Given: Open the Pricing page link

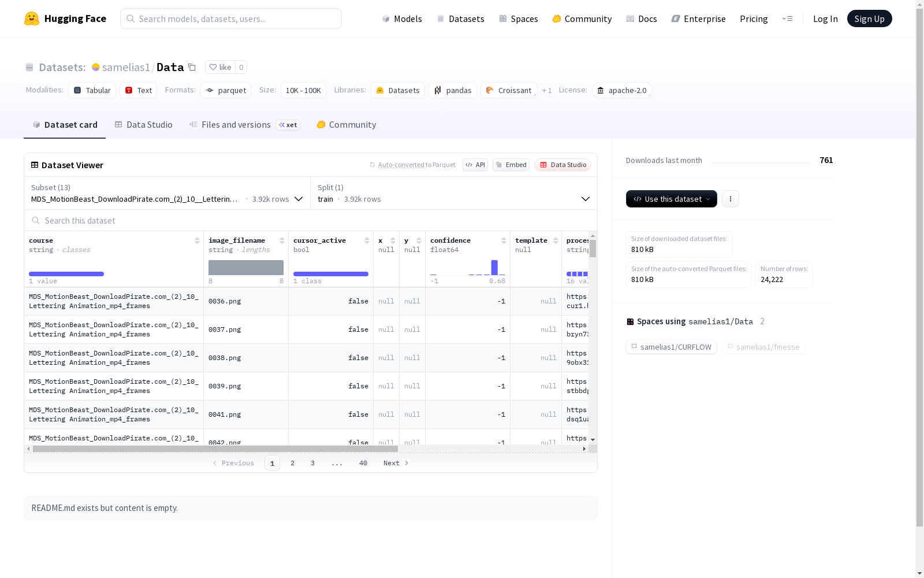Looking at the screenshot, I should pyautogui.click(x=754, y=18).
